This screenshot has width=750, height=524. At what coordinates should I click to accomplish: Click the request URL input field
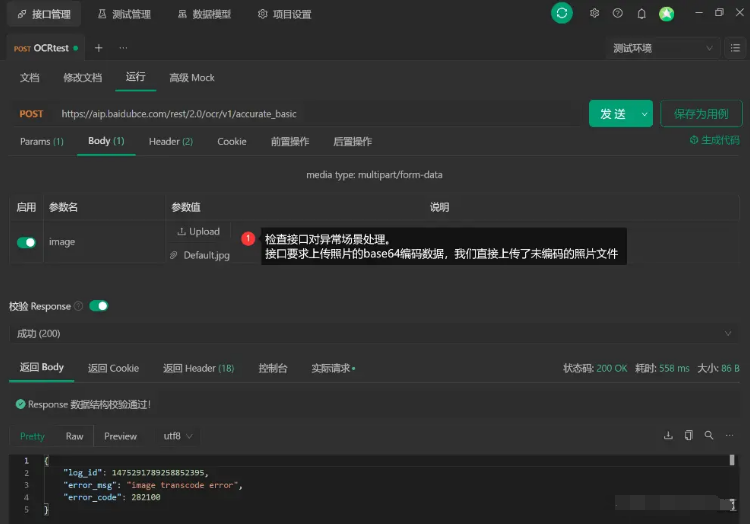click(318, 114)
